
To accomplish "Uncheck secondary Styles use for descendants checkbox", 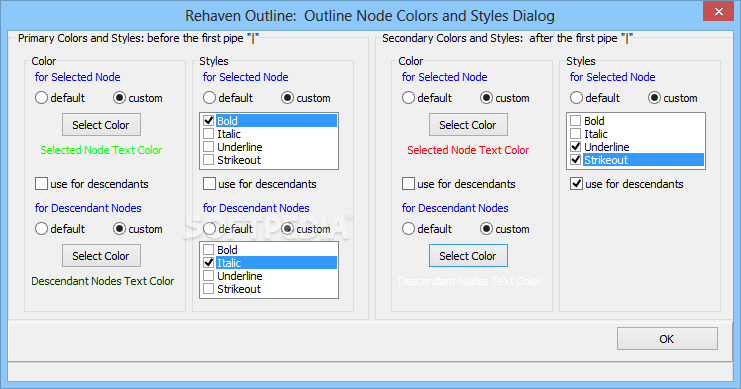I will [x=577, y=184].
